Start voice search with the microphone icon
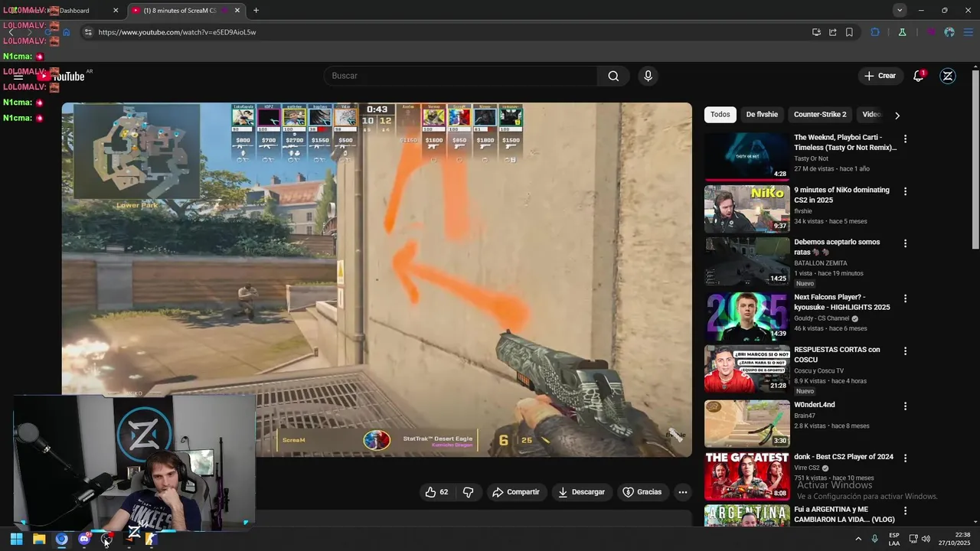Image resolution: width=980 pixels, height=551 pixels. point(648,76)
